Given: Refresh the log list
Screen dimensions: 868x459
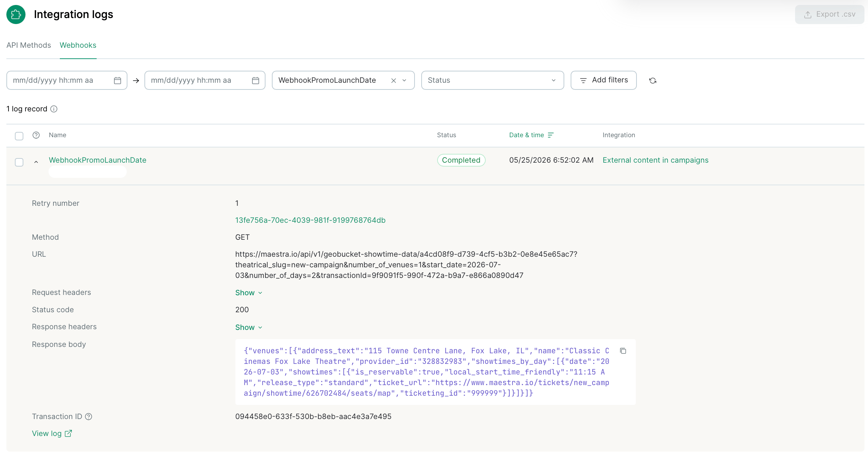Looking at the screenshot, I should click(653, 81).
